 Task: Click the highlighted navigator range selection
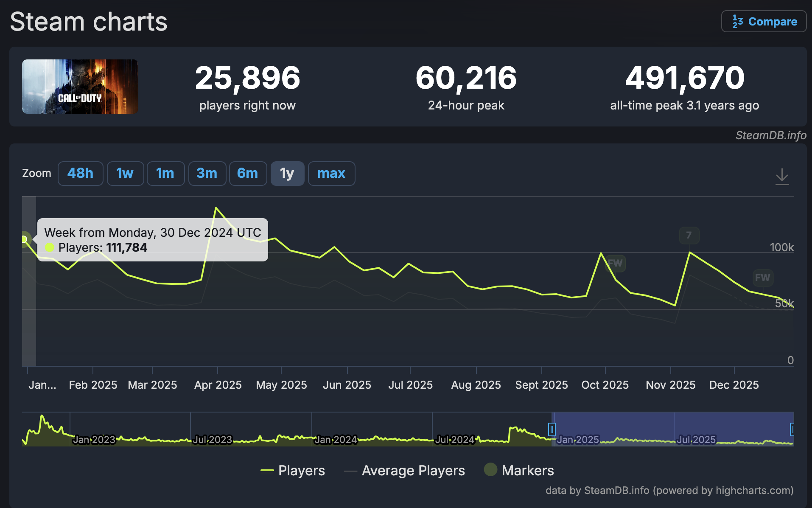click(672, 429)
